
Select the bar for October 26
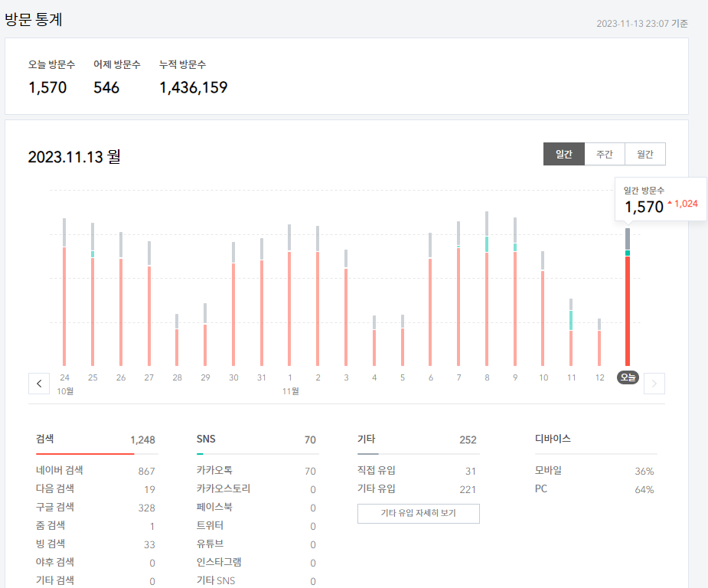point(121,299)
